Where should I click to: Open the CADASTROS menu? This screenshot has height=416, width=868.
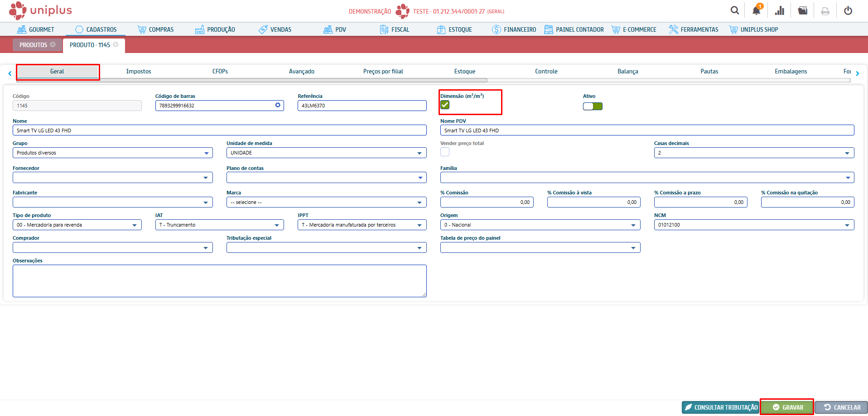[96, 29]
